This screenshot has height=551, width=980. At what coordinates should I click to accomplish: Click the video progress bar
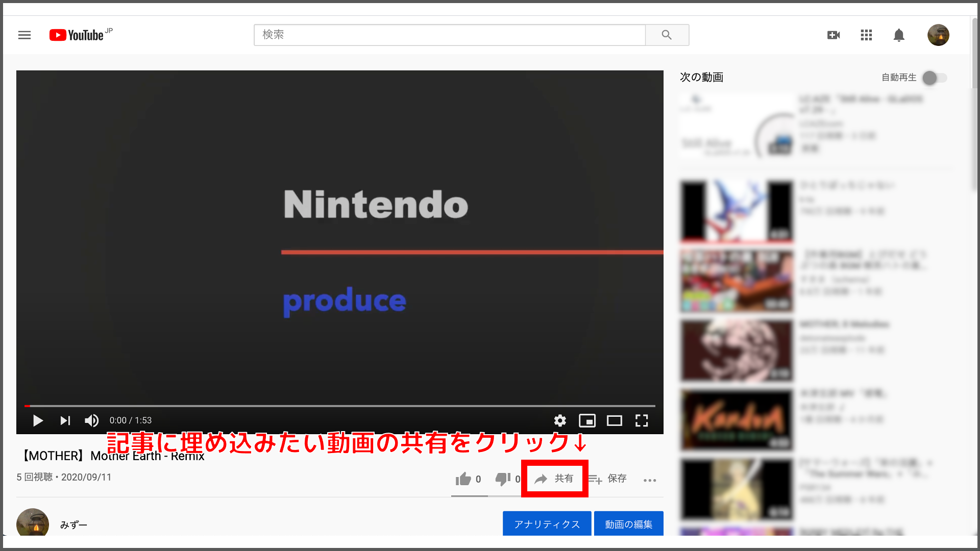[x=340, y=406]
